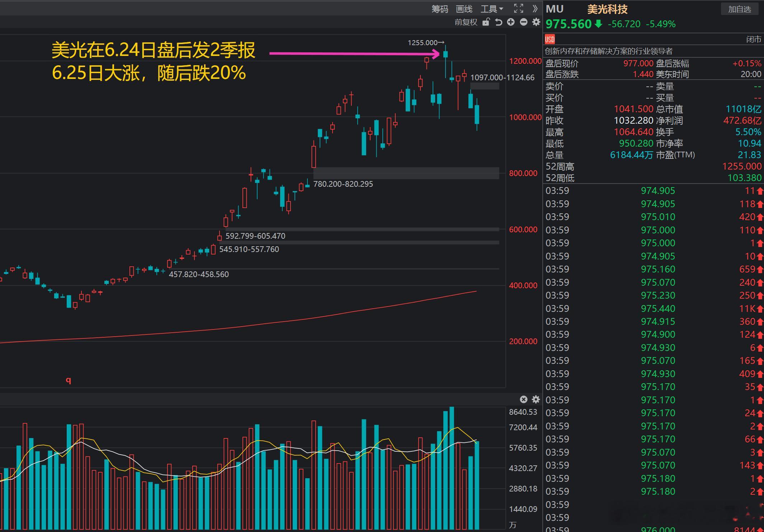Click the red q marker on chart

[x=69, y=380]
